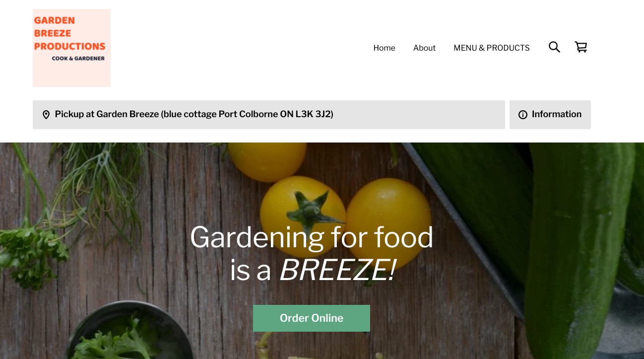
Task: Click the 'Gardening for food' heading text
Action: tap(312, 237)
